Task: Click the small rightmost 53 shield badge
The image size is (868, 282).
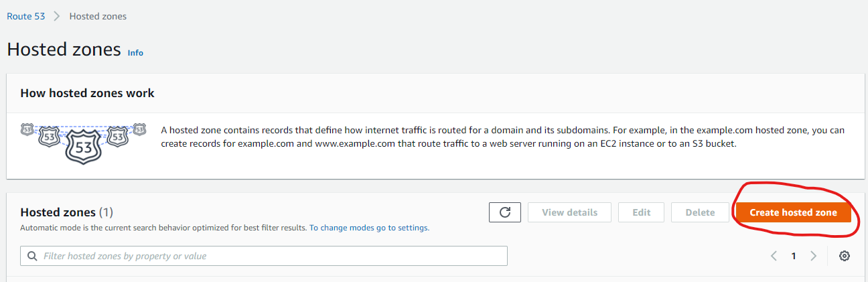Action: (x=139, y=129)
